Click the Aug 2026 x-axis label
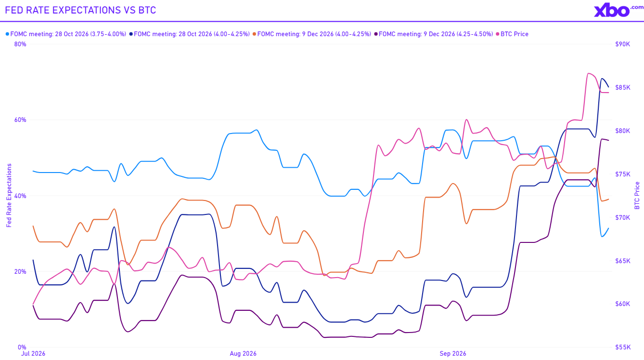The width and height of the screenshot is (644, 360). tap(243, 354)
